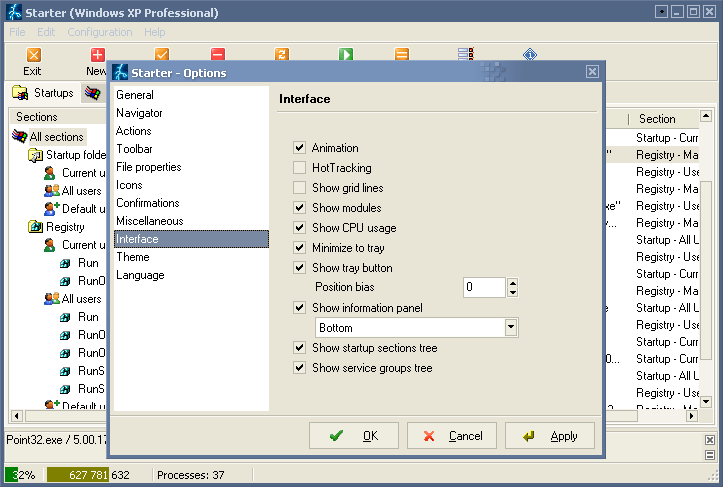Close the Starter Options dialog
The width and height of the screenshot is (723, 487).
click(592, 71)
